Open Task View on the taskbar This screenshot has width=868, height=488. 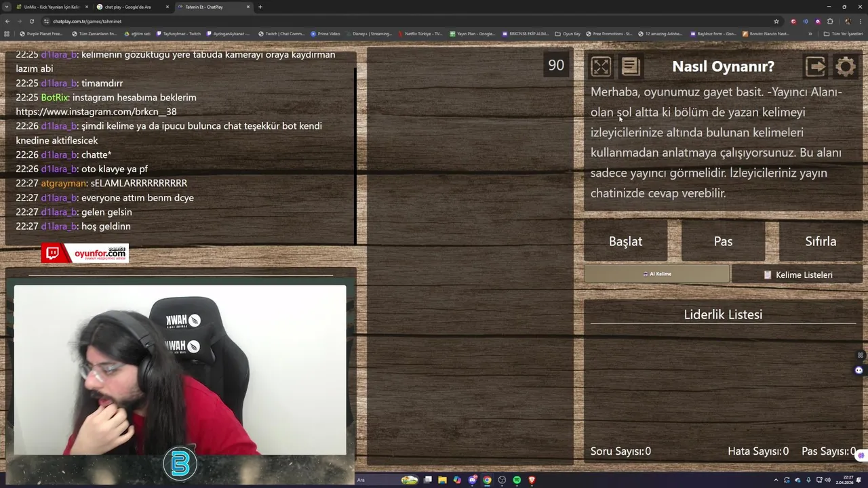(428, 480)
